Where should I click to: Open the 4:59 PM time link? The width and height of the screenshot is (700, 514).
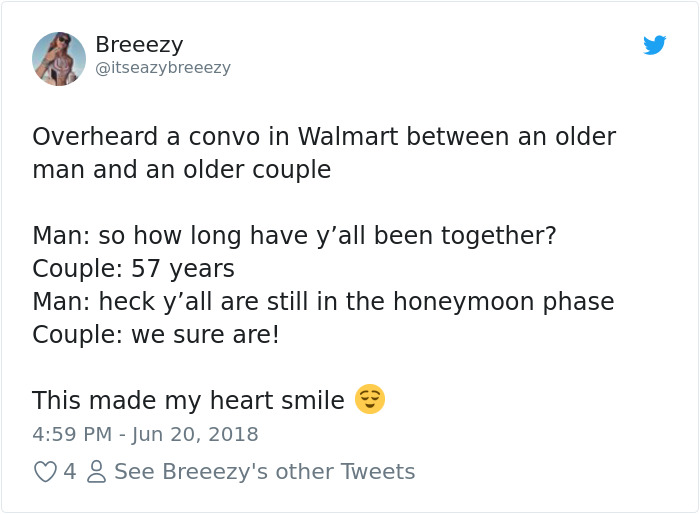coord(72,434)
